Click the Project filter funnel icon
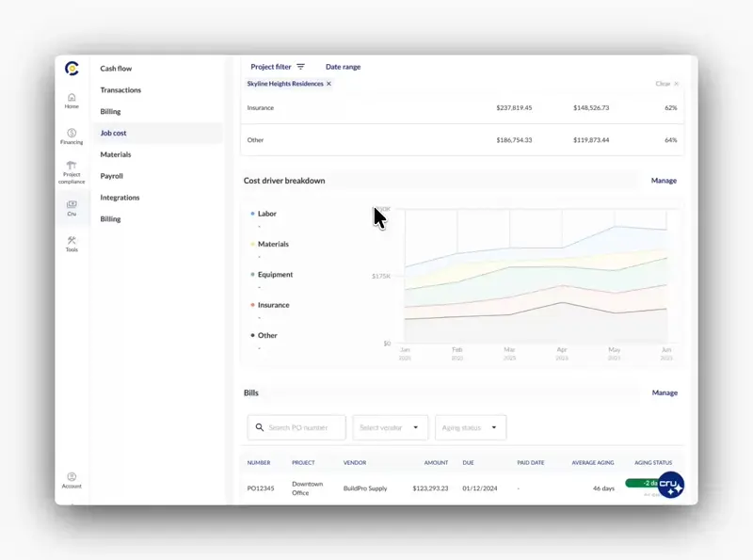This screenshot has height=560, width=753. pos(300,67)
